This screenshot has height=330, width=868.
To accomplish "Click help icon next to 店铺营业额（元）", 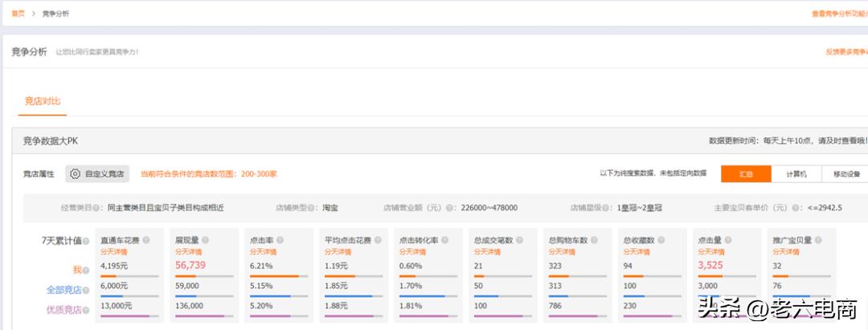I will click(x=448, y=209).
